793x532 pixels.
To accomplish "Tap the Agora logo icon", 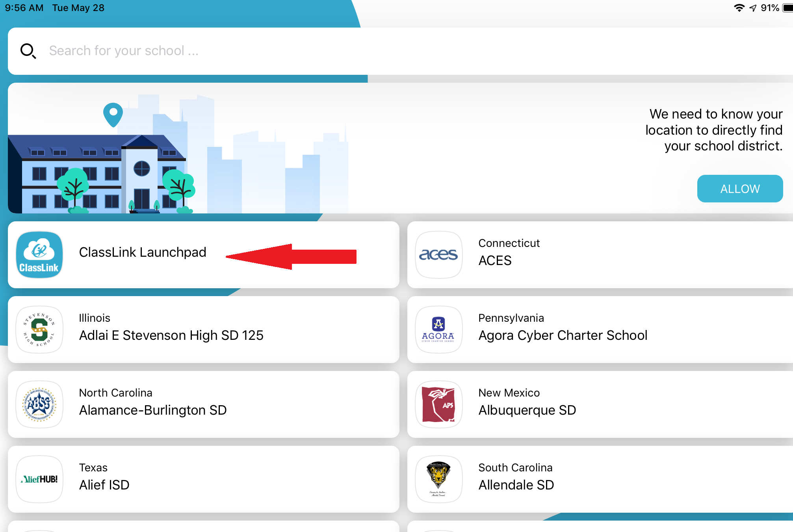I will [x=439, y=330].
